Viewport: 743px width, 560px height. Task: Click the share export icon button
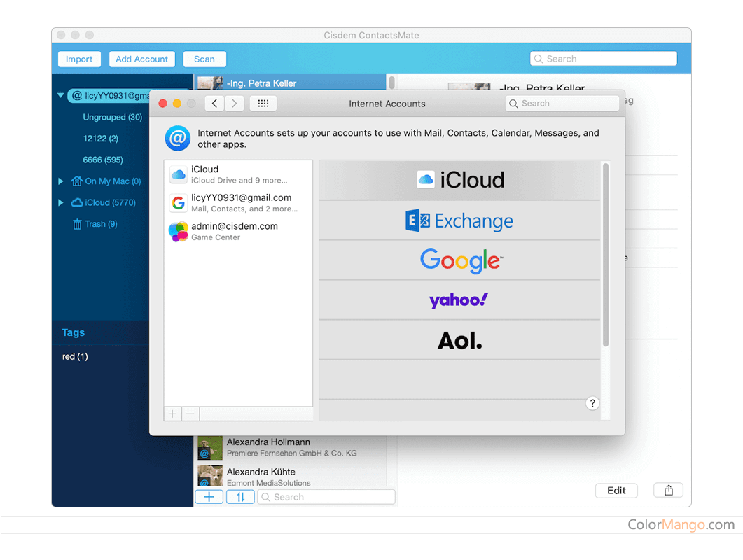[668, 491]
